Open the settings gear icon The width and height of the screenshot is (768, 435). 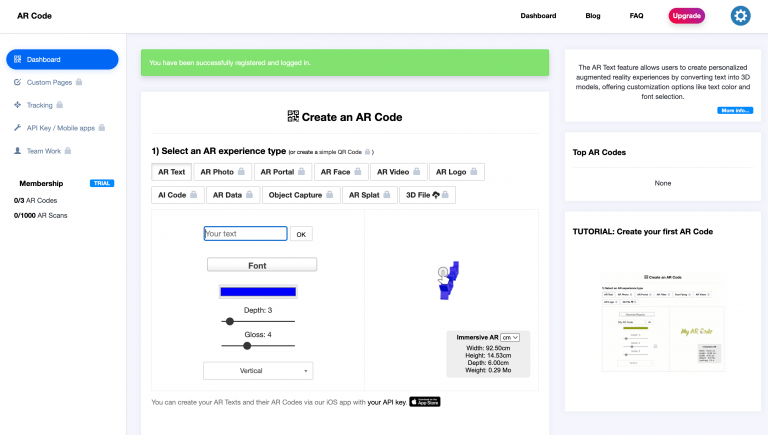740,15
